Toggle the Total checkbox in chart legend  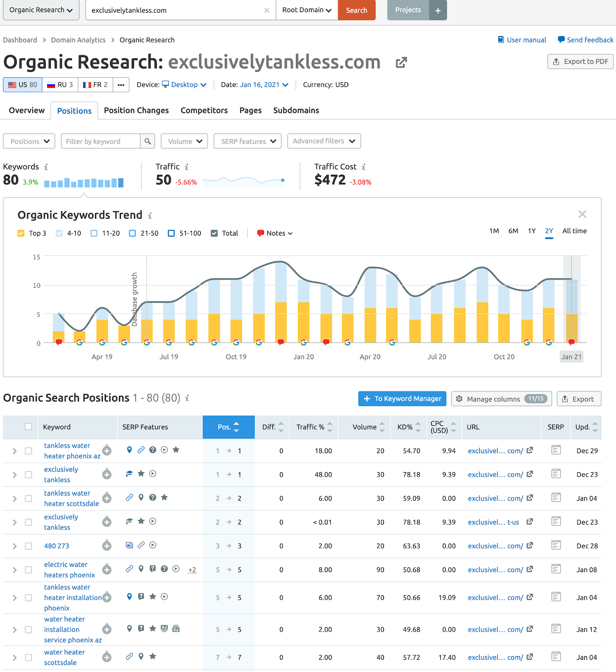coord(214,233)
